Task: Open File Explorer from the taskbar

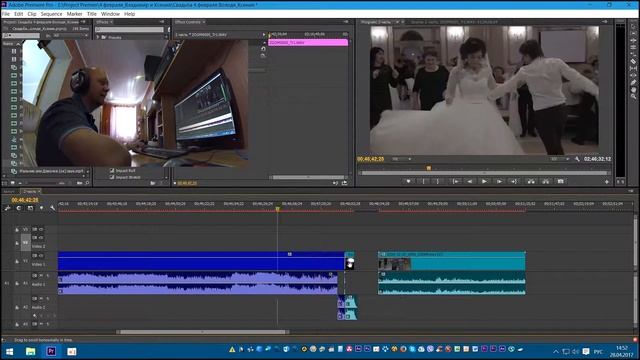Action: pos(31,351)
